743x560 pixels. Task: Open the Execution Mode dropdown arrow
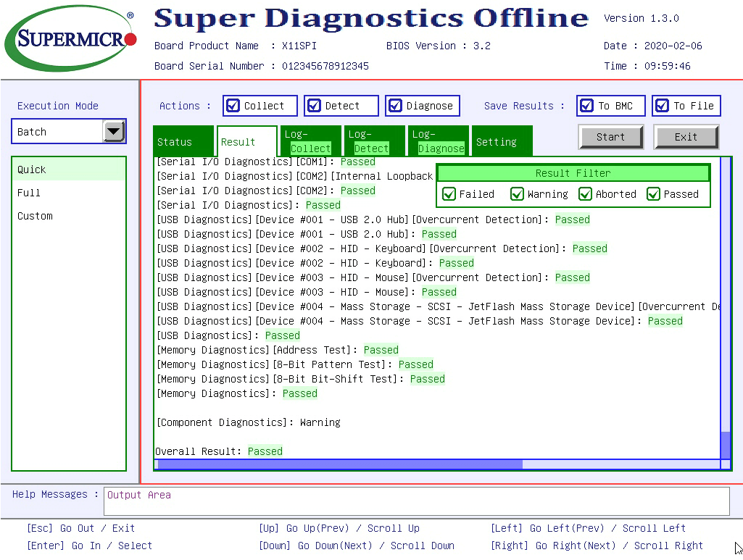(x=114, y=132)
